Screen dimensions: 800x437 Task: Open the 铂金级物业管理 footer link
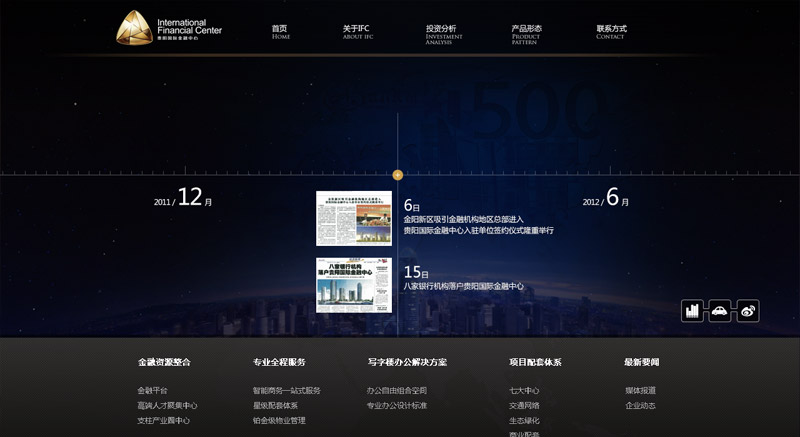point(279,421)
